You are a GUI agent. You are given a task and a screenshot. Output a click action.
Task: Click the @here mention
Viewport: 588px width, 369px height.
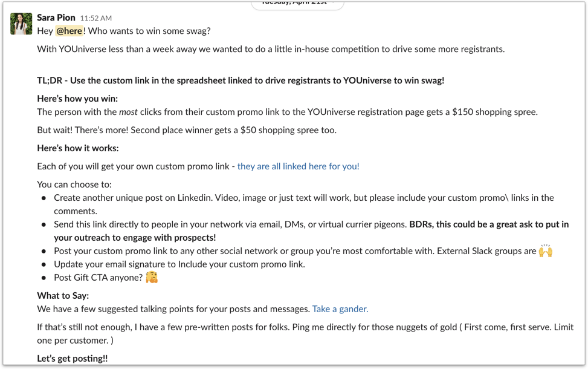pyautogui.click(x=69, y=31)
